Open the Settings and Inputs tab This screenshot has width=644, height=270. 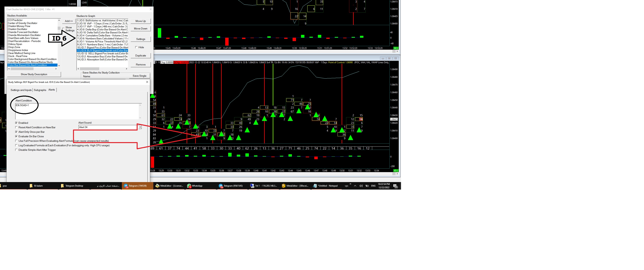pyautogui.click(x=21, y=90)
